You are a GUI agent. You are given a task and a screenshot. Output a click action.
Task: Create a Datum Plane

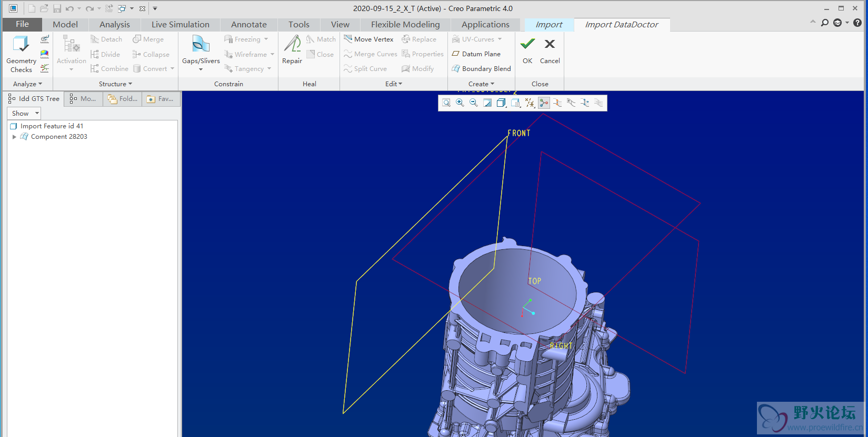(x=476, y=54)
